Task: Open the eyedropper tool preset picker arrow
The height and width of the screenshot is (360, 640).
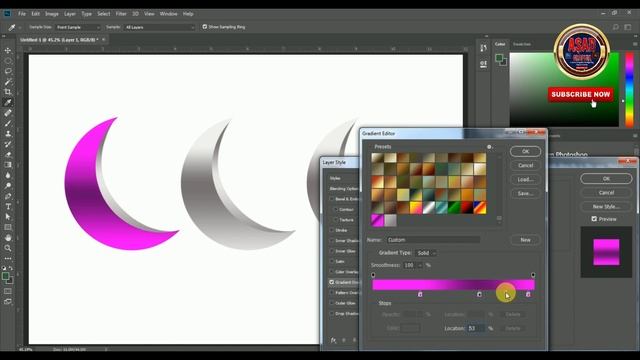Action: coord(20,27)
